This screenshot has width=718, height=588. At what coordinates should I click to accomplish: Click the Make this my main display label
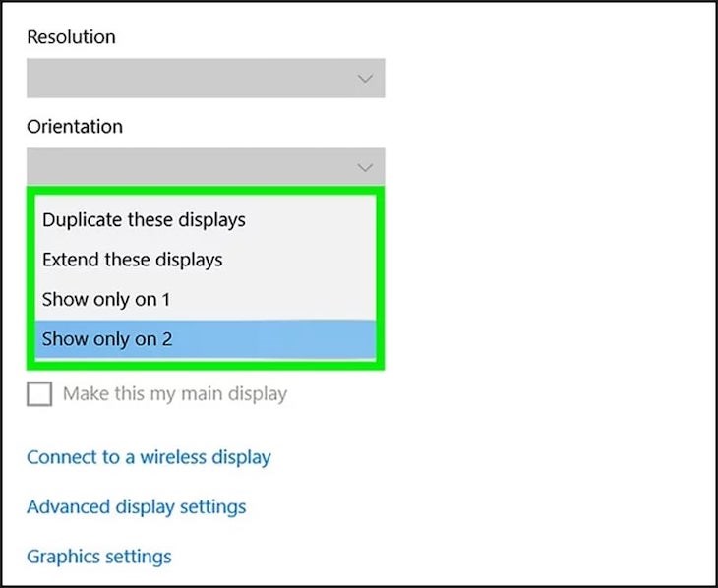175,394
